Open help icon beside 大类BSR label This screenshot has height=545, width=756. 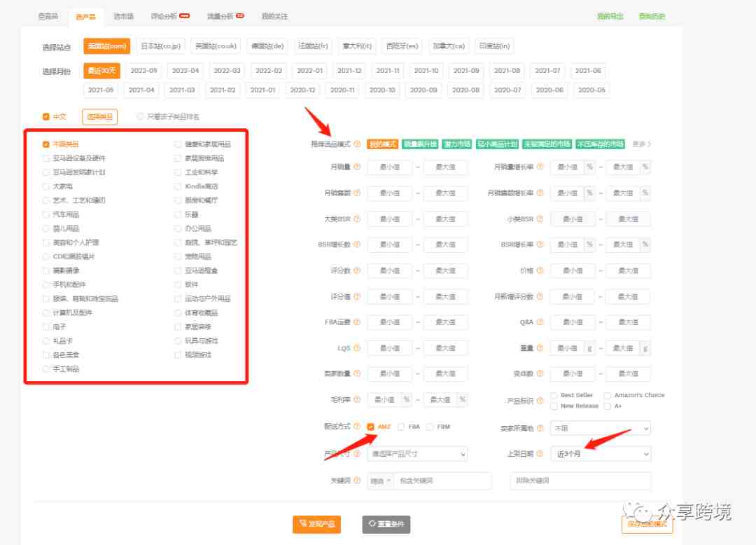tap(357, 219)
